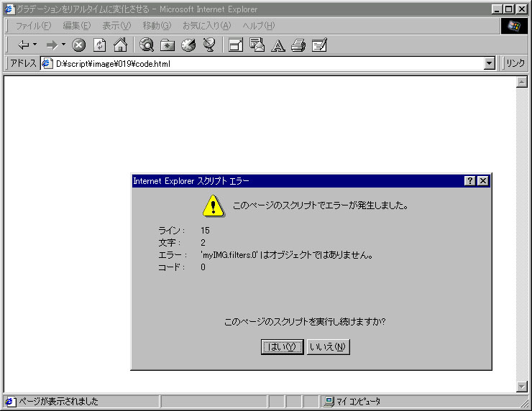Image resolution: width=532 pixels, height=411 pixels.
Task: Open the Edit page toolbar icon
Action: click(x=319, y=45)
